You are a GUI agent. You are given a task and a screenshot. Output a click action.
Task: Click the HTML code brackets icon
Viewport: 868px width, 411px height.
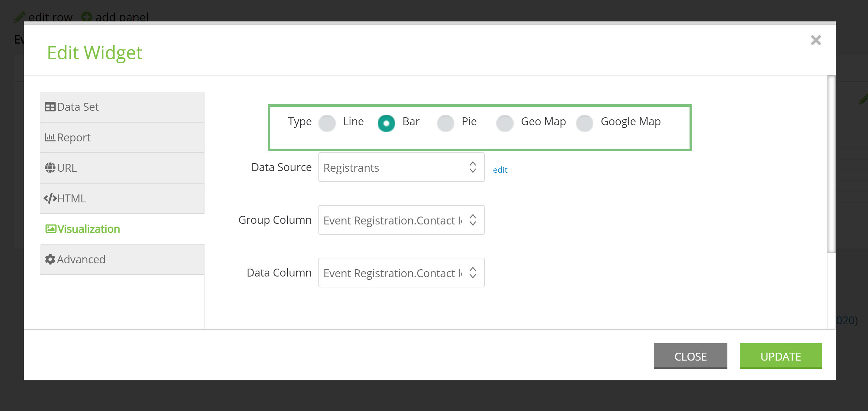(x=50, y=198)
